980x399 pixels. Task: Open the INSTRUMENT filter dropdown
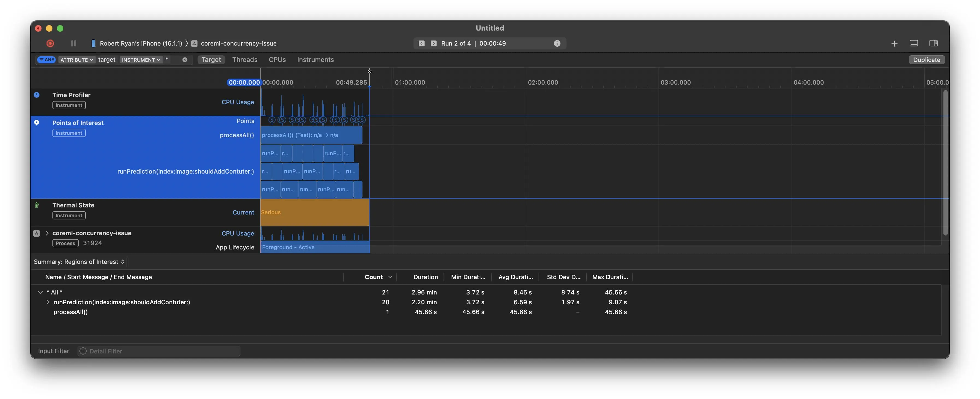(x=141, y=60)
